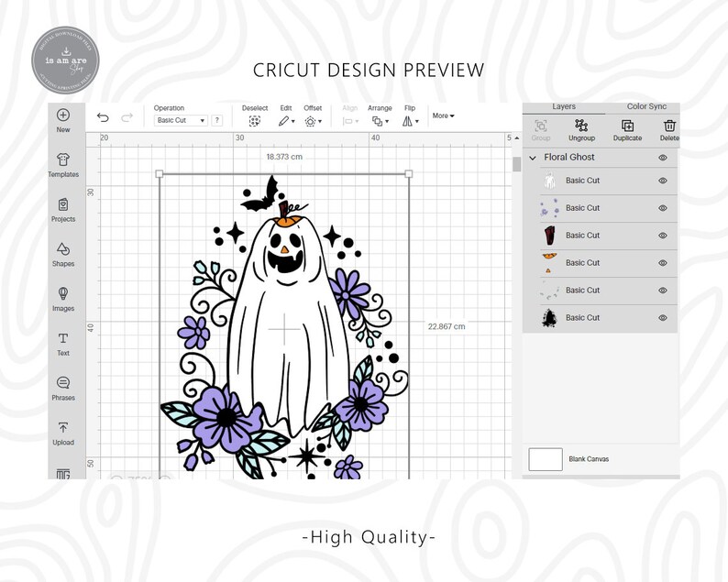Screen dimensions: 728x582
Task: Click the Blank Canvas white swatch
Action: click(x=546, y=459)
